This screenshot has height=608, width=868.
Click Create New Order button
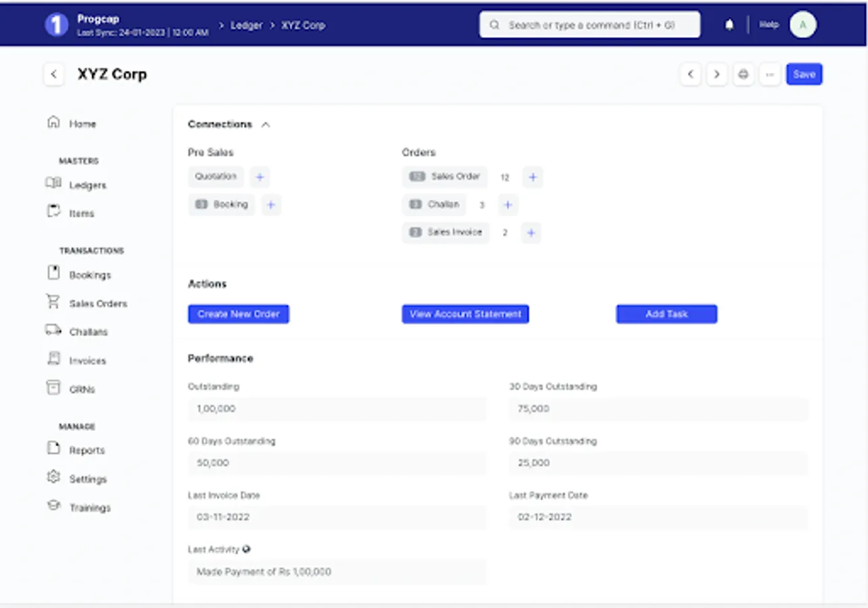239,314
